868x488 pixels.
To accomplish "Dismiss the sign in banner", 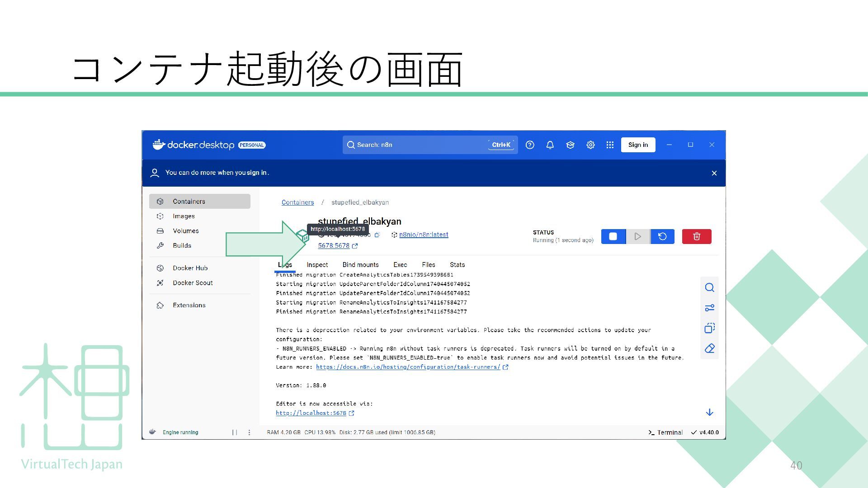I will [714, 173].
